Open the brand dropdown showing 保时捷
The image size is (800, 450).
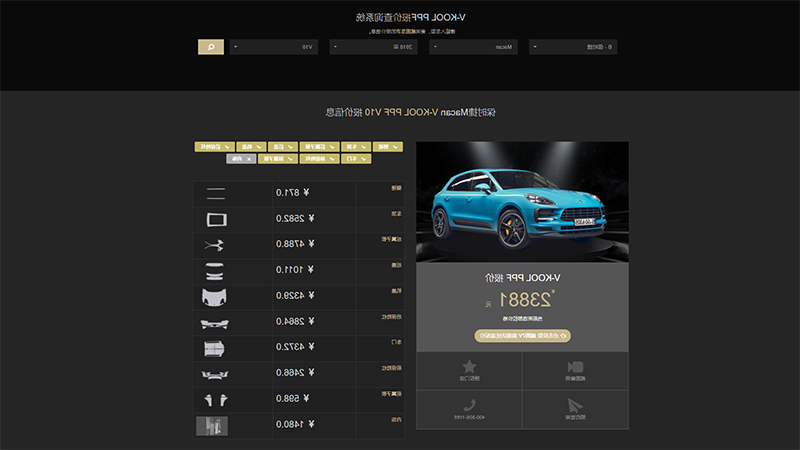pyautogui.click(x=573, y=47)
